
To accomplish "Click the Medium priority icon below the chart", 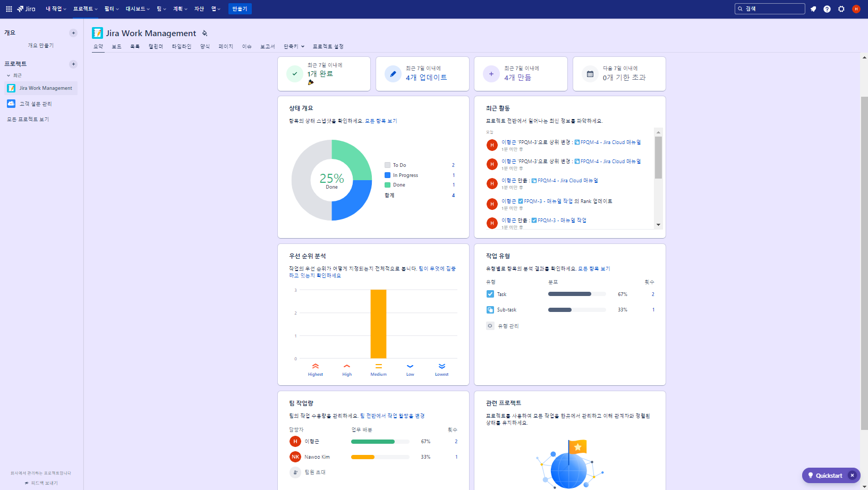I will 379,366.
